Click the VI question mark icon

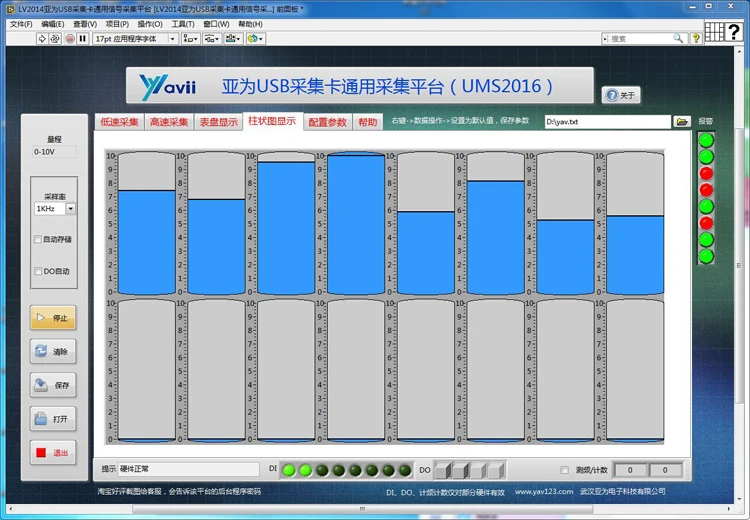pos(733,32)
